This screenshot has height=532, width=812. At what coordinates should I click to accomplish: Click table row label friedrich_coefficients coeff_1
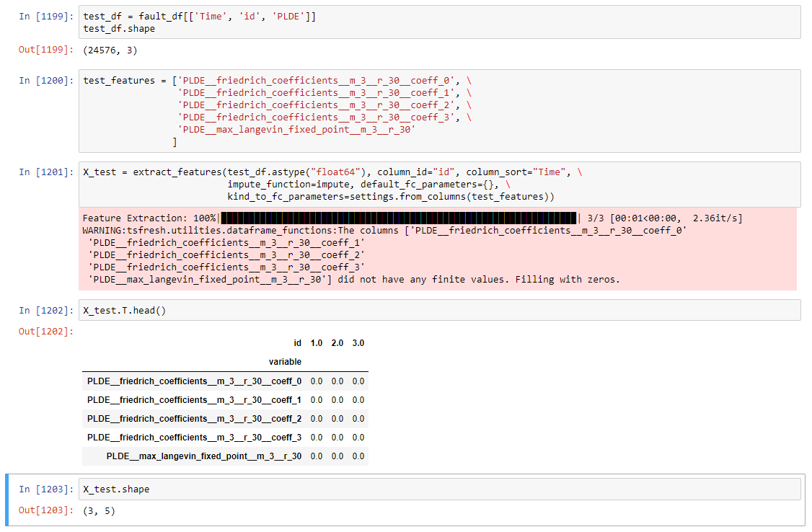(194, 400)
